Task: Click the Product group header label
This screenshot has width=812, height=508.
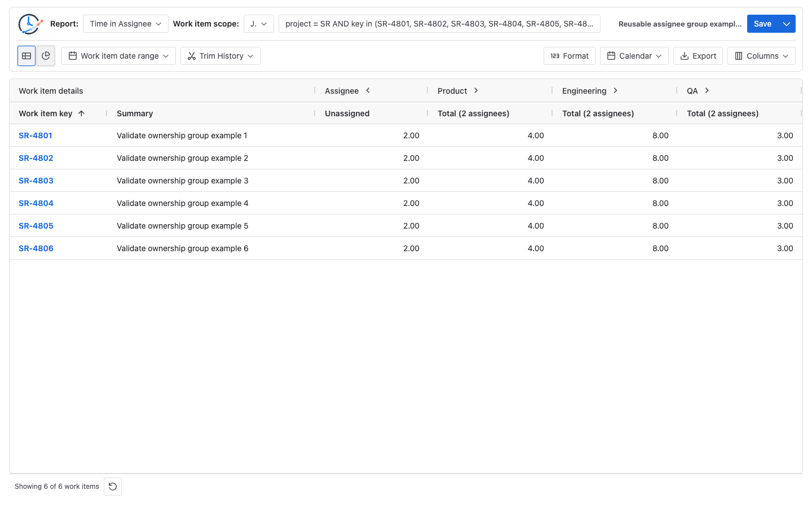Action: coord(452,91)
